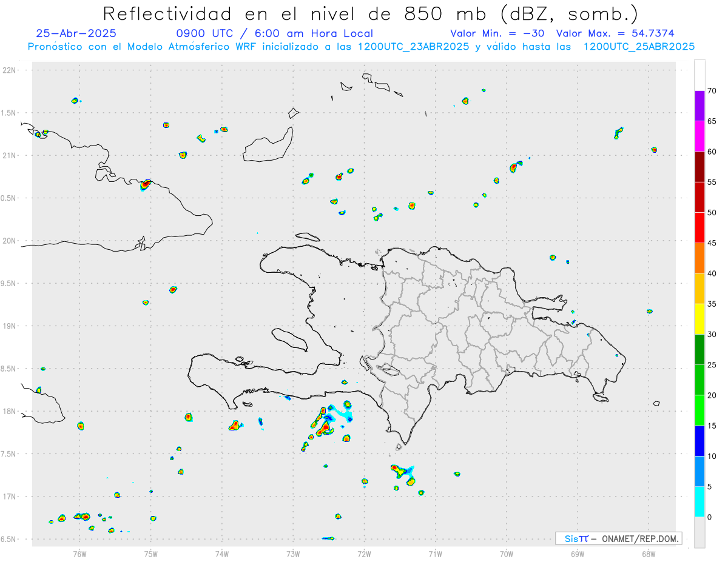Click the 'Valor Max. = 54.7374' text
Image resolution: width=728 pixels, height=562 pixels.
615,33
